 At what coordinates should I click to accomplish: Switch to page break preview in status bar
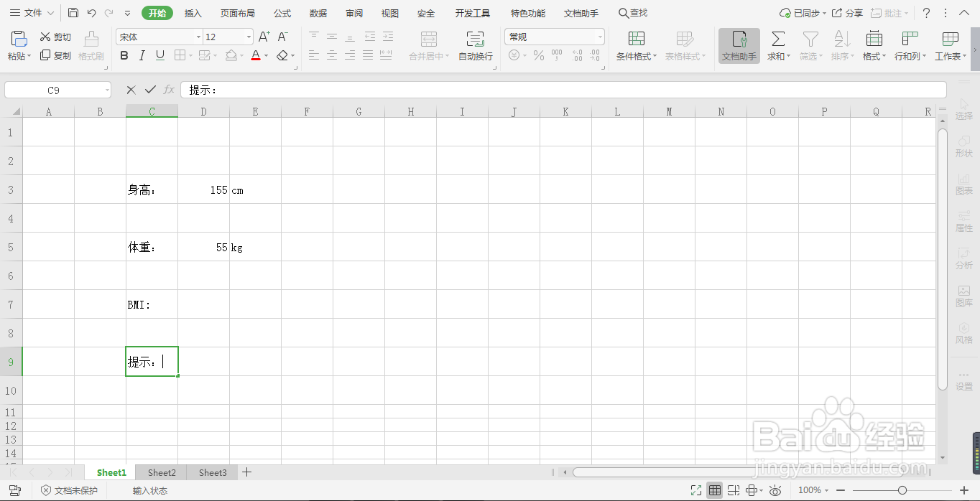734,490
